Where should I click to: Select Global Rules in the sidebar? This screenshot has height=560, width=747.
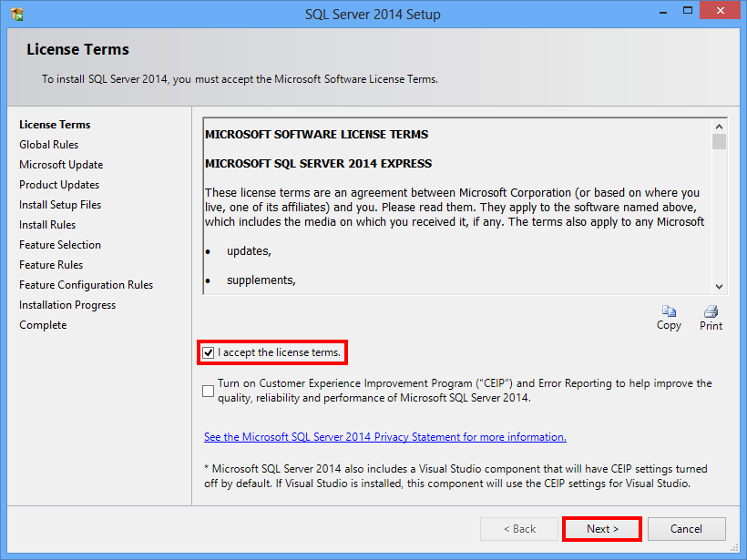tap(48, 144)
